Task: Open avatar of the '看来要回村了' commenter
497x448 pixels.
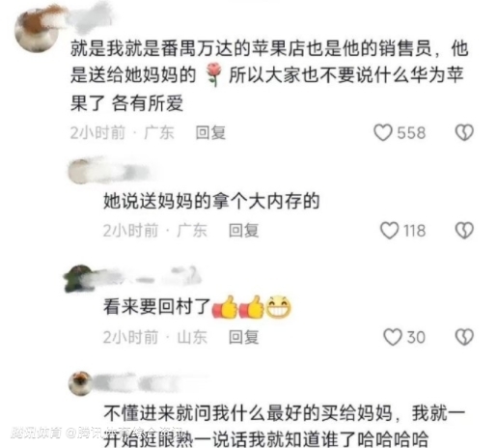Action: pos(79,279)
